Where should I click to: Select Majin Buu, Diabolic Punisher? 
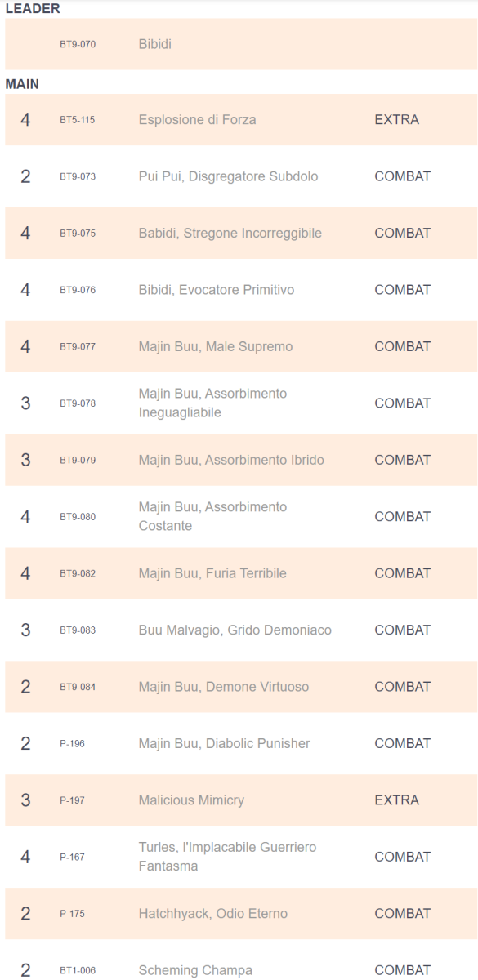(x=224, y=744)
